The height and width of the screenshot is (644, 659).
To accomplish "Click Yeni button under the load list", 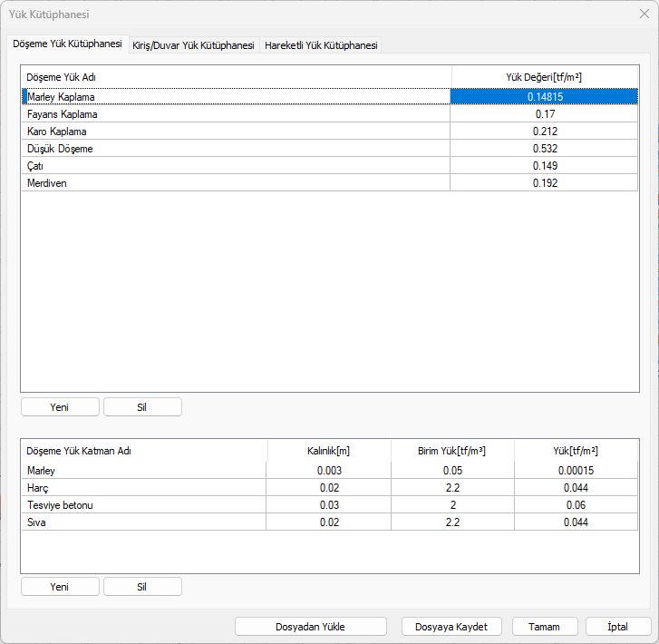I will (x=60, y=407).
